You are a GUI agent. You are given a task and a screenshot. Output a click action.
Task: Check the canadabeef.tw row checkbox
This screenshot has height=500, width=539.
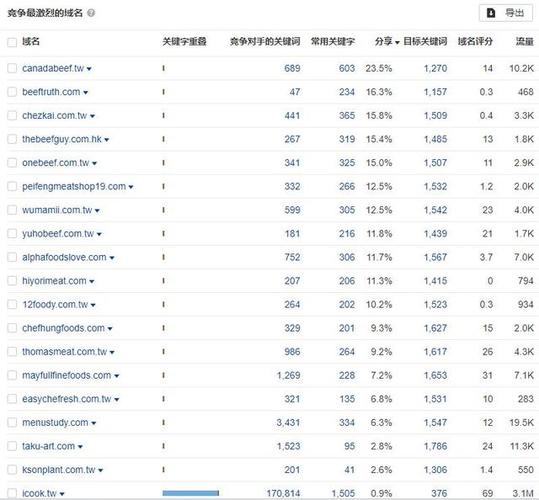pyautogui.click(x=12, y=68)
